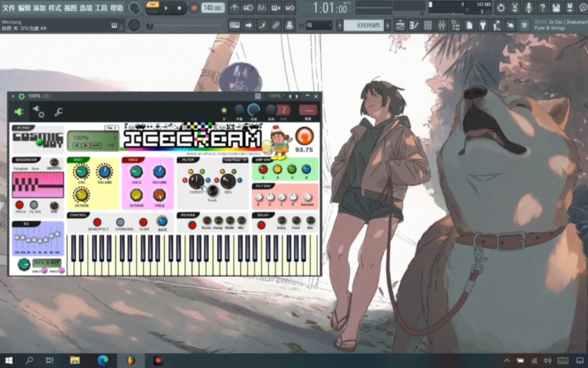Click the metronome icon in the top toolbar
588x368 pixels.
coord(234,7)
